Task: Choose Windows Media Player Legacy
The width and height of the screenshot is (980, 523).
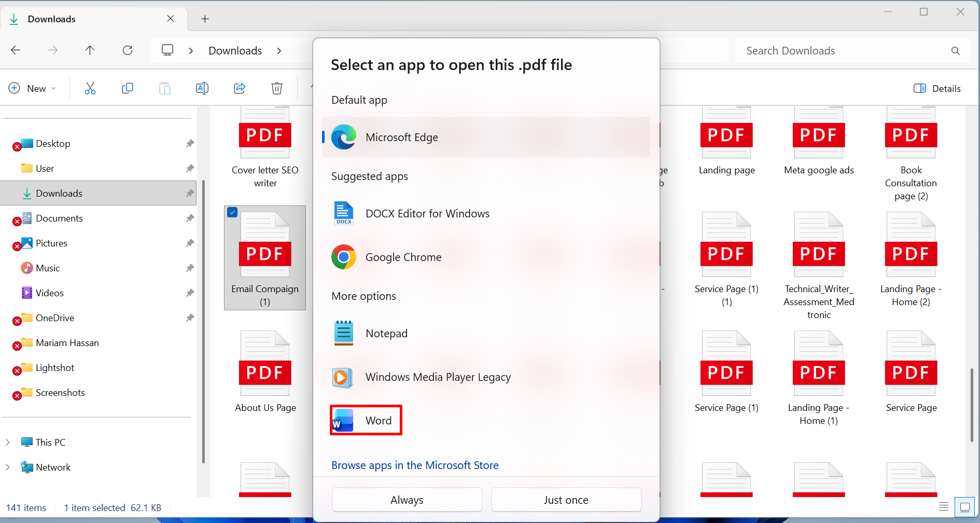Action: click(x=486, y=377)
